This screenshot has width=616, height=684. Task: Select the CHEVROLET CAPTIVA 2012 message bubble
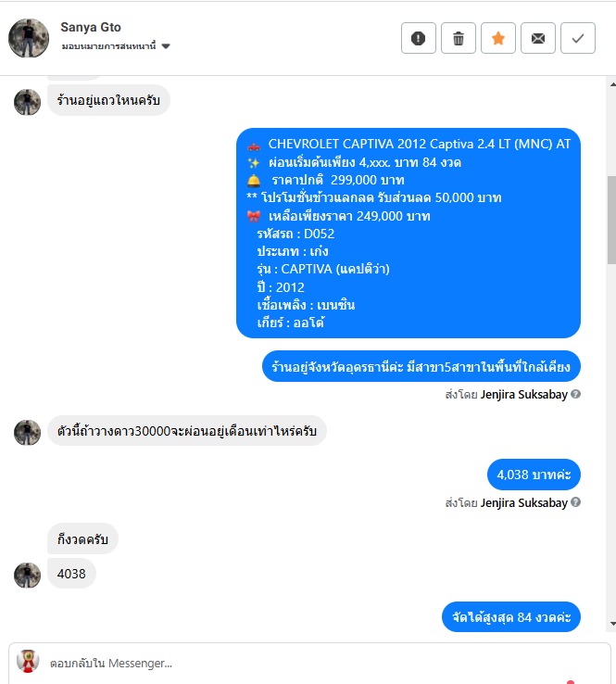[409, 233]
